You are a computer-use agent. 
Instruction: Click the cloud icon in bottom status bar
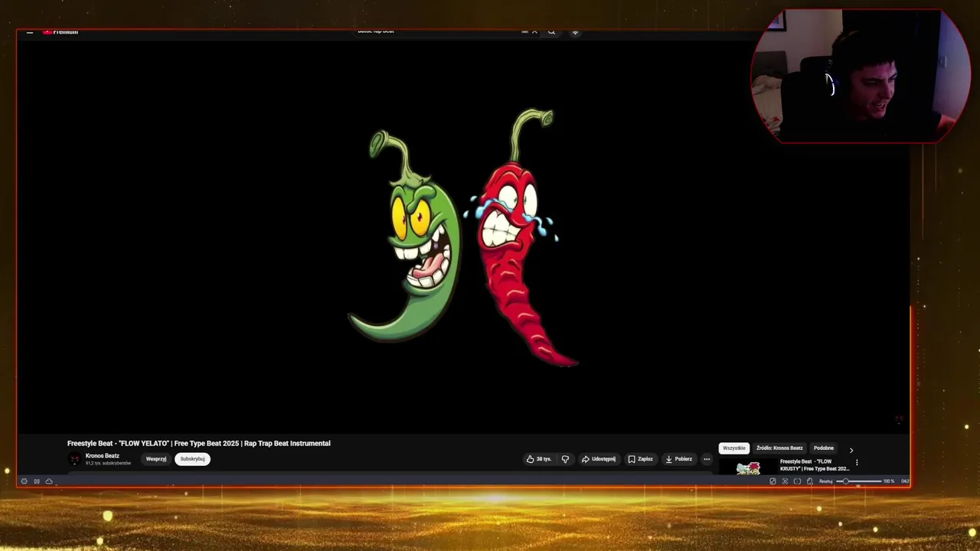[49, 481]
